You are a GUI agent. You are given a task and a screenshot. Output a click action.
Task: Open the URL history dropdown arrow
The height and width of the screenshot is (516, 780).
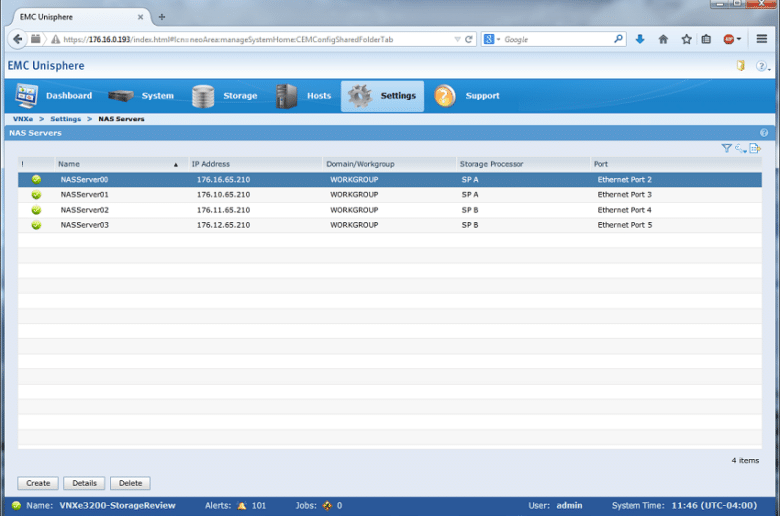click(457, 39)
